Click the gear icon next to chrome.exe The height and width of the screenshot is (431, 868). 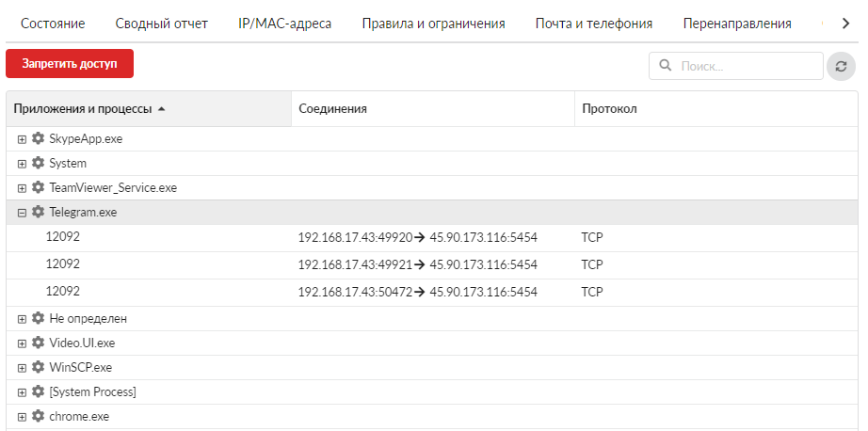(x=38, y=416)
